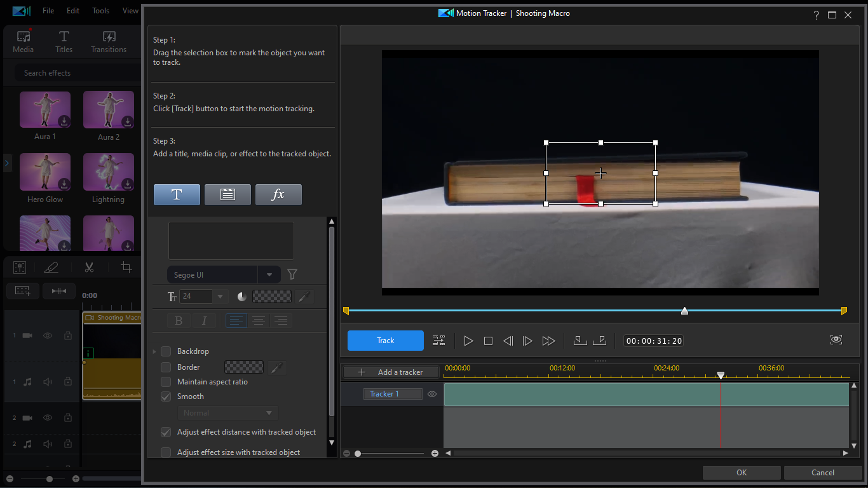Uncheck the Smooth checkbox

click(x=166, y=396)
